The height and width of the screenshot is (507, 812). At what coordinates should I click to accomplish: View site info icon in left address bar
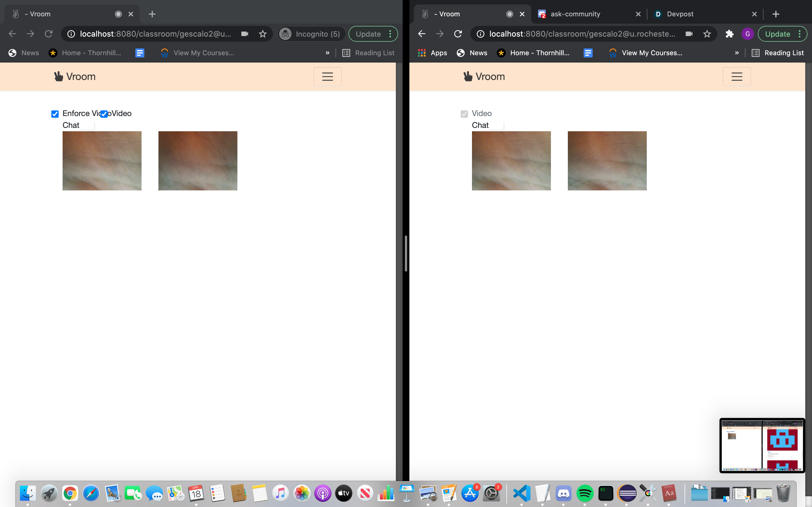71,34
